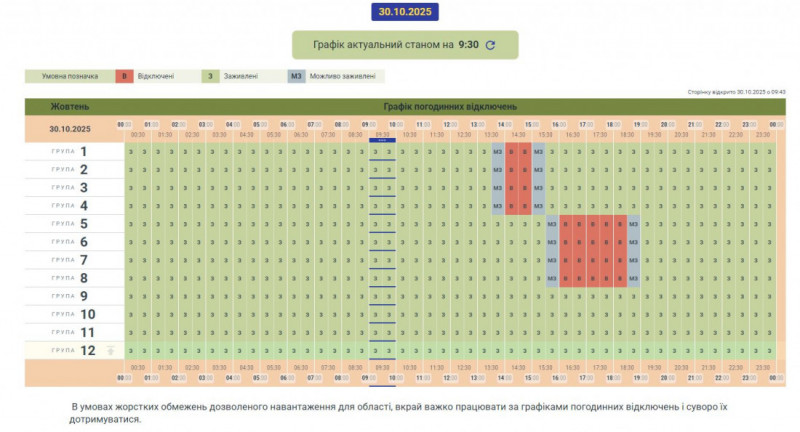Click the 18:00 hour label in bottom footer
800x432 pixels.
click(x=613, y=378)
